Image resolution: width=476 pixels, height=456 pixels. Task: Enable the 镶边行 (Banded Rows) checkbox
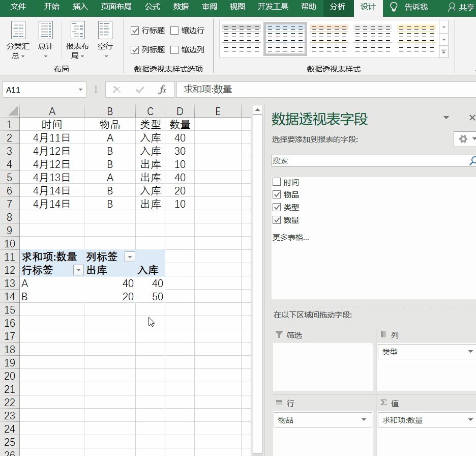click(175, 30)
